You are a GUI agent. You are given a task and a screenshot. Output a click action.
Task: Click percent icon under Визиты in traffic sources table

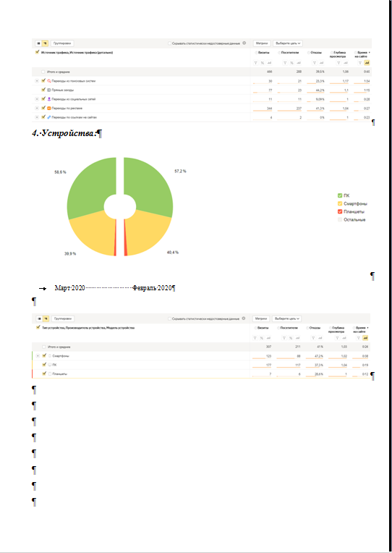pos(263,63)
